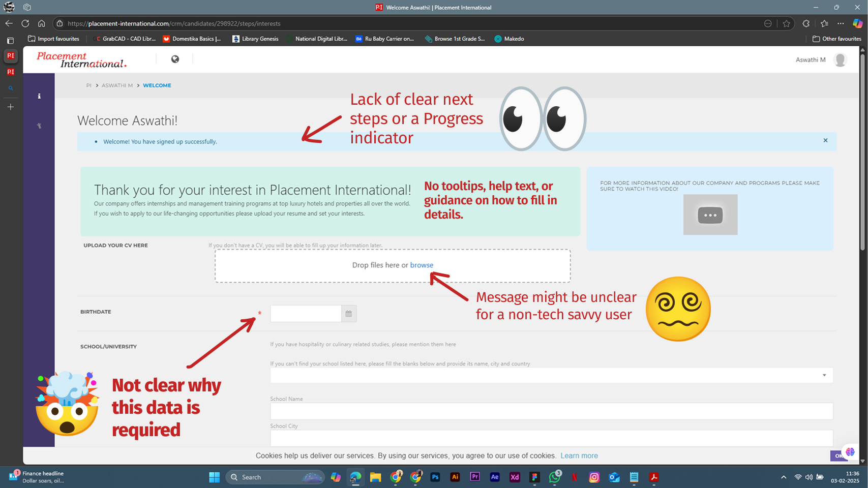Open Domestika Basics bookmark
The height and width of the screenshot is (488, 868).
[x=192, y=39]
